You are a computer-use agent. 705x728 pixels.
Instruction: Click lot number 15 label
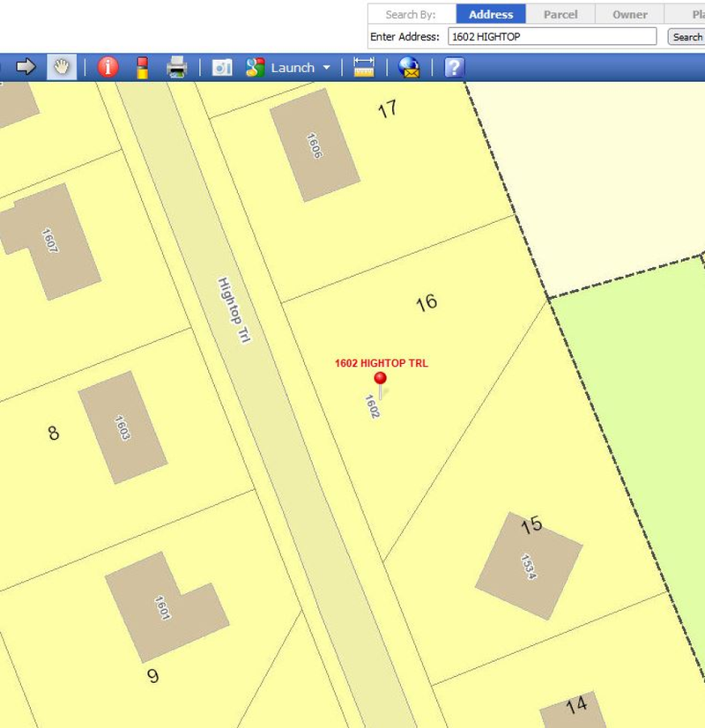[531, 524]
